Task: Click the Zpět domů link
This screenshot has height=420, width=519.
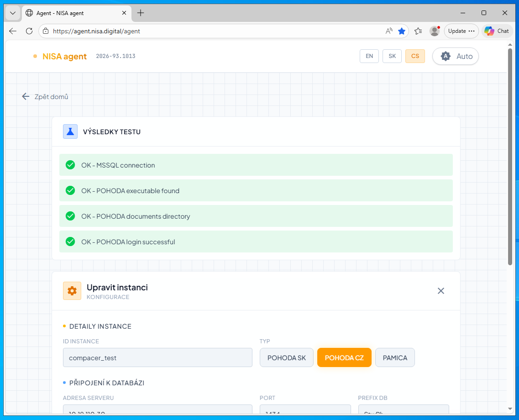Action: click(45, 97)
